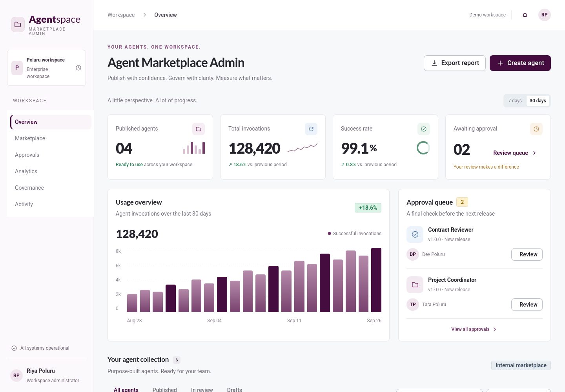Click the clock icon on Awaiting approval card

(x=536, y=129)
